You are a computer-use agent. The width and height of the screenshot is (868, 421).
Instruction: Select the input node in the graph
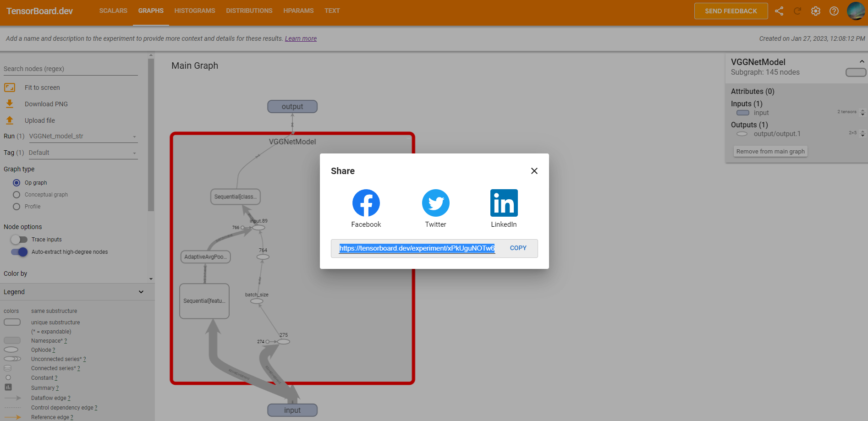click(292, 410)
